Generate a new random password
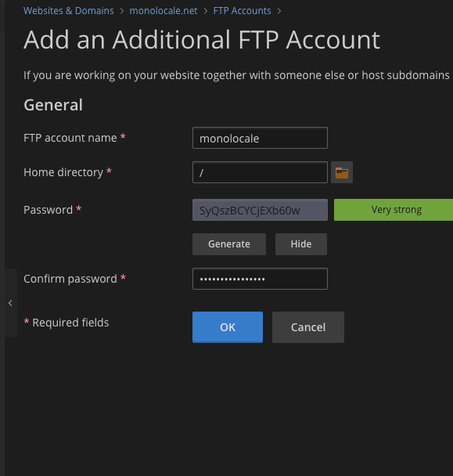 pyautogui.click(x=229, y=244)
